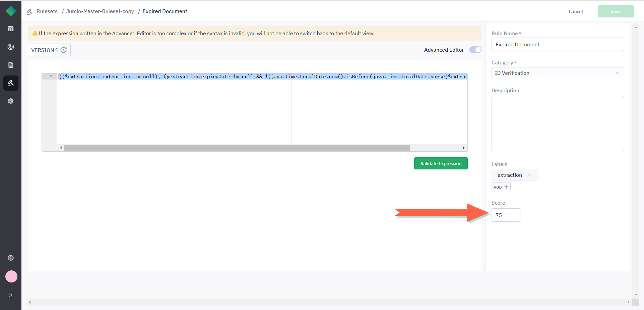Open the radar analytics sidebar icon

coord(11,47)
